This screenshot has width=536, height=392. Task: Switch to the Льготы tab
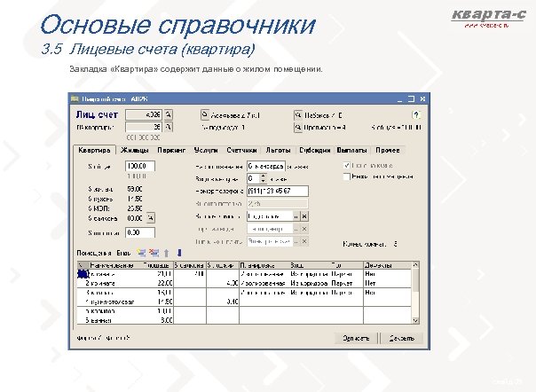tap(278, 151)
